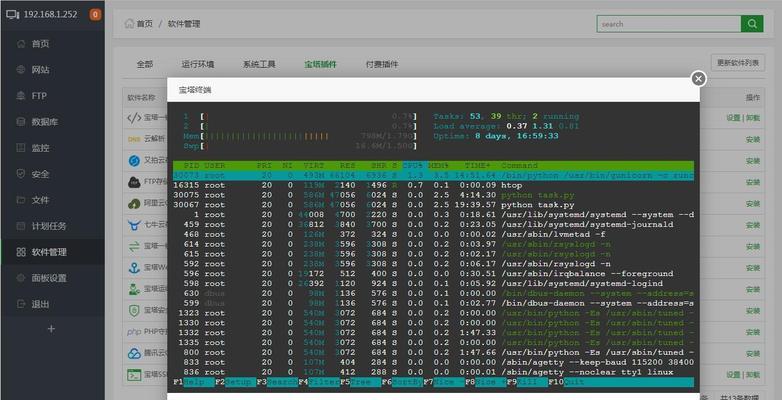Viewport: 782px width, 400px height.
Task: Open the 计划任务 scheduled tasks icon
Action: coord(21,226)
